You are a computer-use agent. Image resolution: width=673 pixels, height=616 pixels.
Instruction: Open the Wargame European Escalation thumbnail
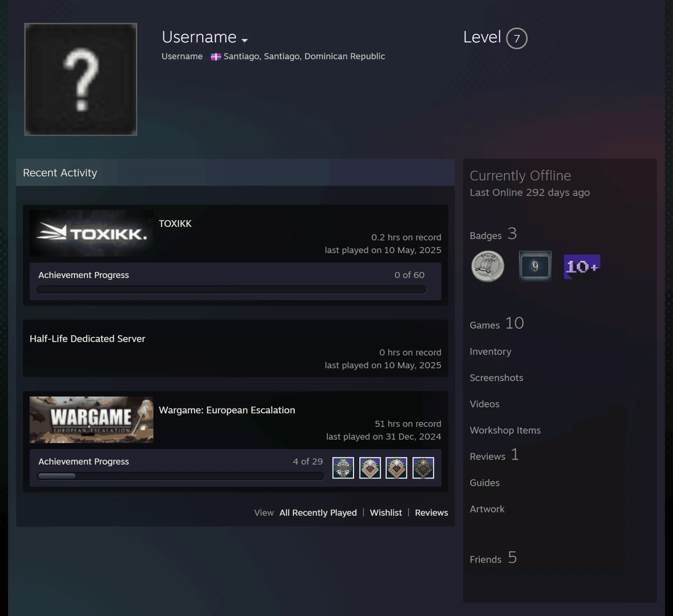click(91, 420)
